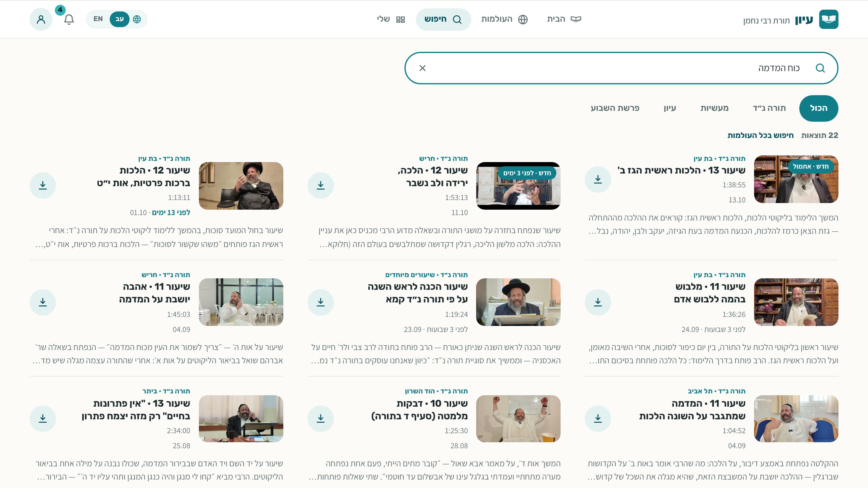Open title שיעור 11 • אהבה יושבת על המדמה
This screenshot has width=868, height=488.
(155, 293)
